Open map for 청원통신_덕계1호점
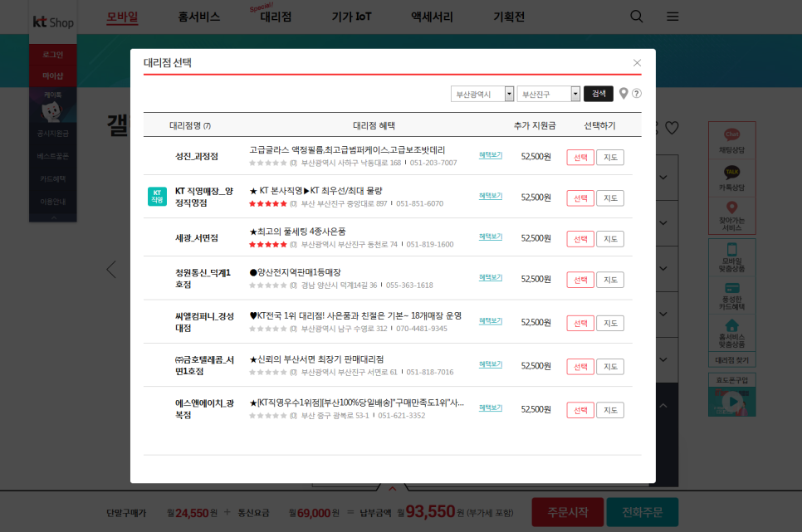This screenshot has width=802, height=532. tap(610, 280)
